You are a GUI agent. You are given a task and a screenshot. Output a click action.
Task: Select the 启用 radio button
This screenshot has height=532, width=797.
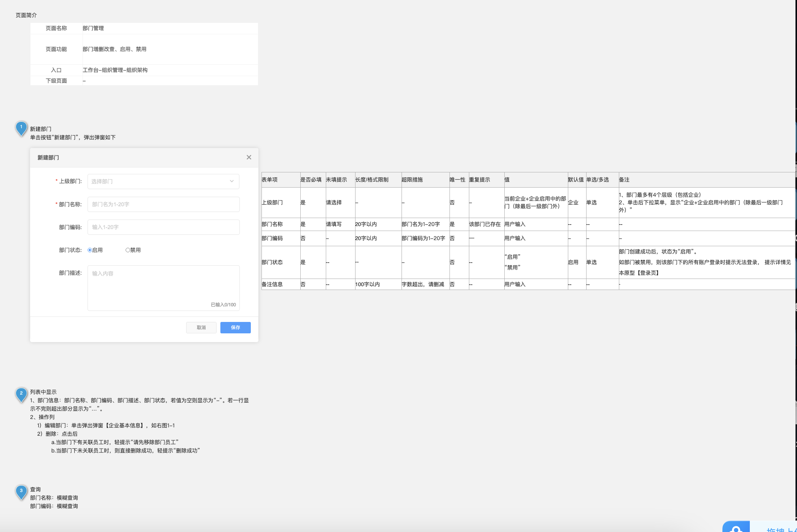click(90, 250)
